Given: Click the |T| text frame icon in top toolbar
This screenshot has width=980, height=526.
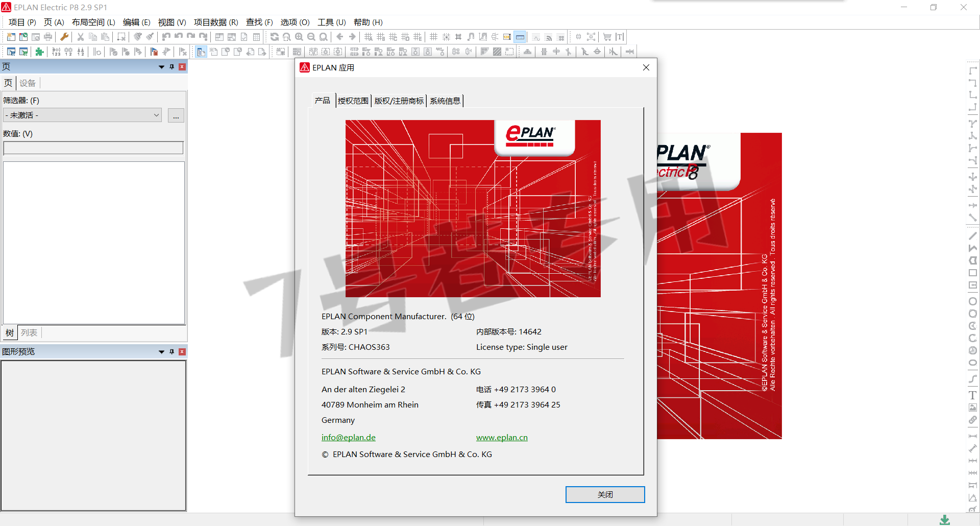Looking at the screenshot, I should [620, 37].
